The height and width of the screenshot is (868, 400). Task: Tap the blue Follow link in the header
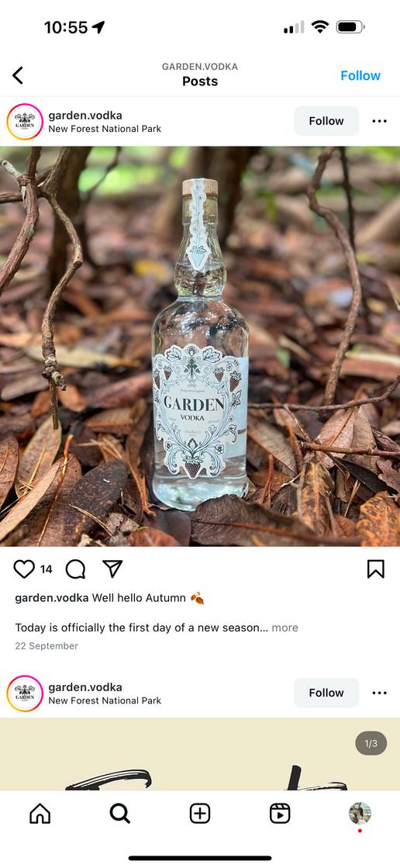click(360, 76)
